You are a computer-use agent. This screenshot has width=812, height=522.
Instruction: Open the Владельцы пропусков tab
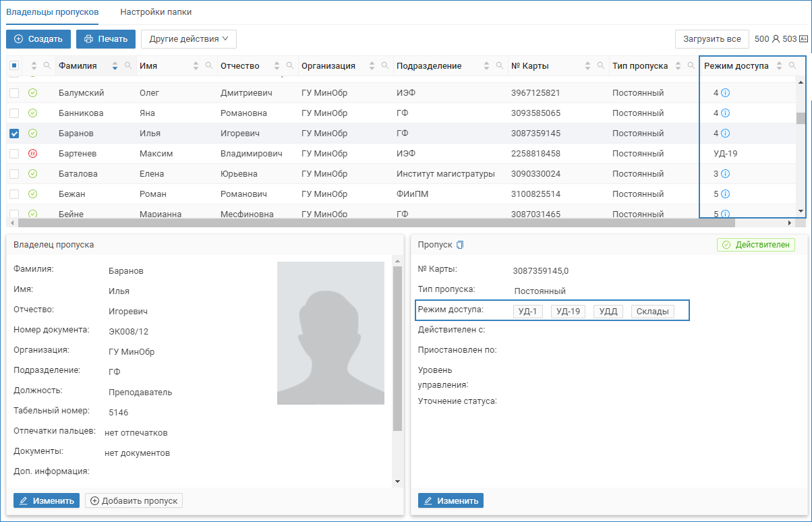click(53, 12)
